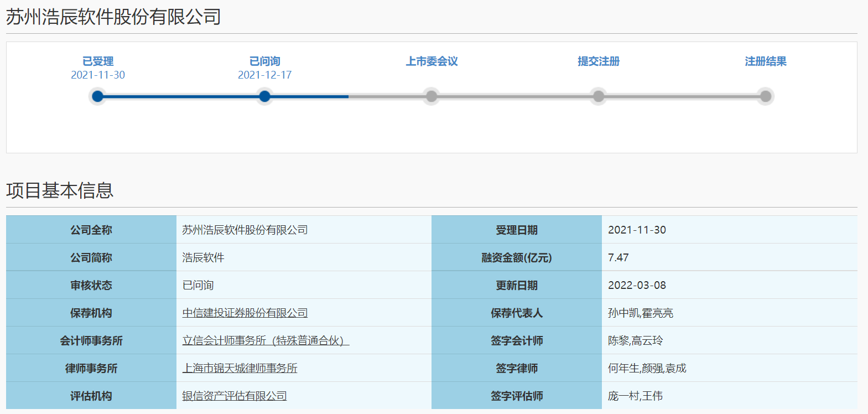This screenshot has height=414, width=868.
Task: Click the date 2021-12-17 under 已问询
Action: click(x=265, y=75)
